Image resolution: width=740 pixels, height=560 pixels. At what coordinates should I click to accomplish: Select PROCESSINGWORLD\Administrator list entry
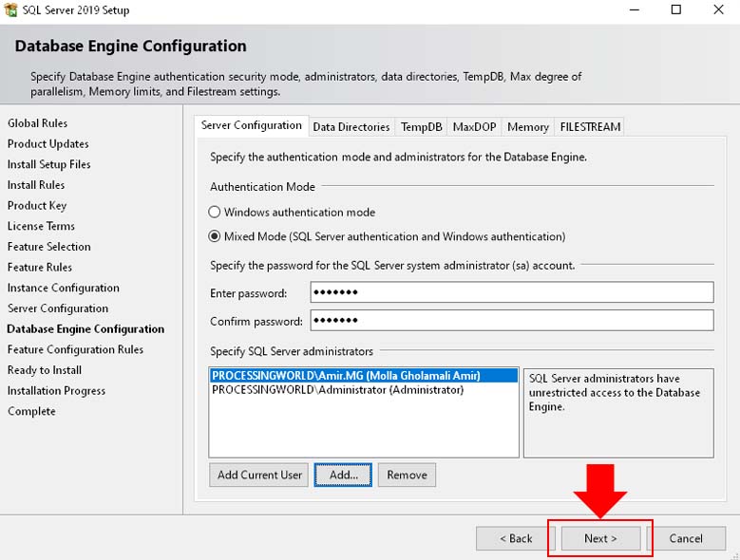(x=364, y=390)
